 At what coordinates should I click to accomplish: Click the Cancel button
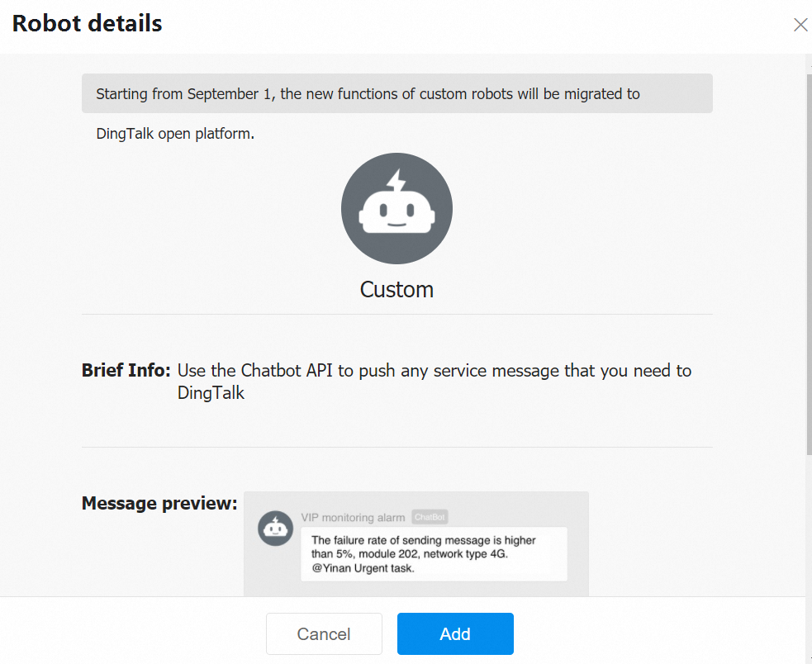tap(324, 633)
